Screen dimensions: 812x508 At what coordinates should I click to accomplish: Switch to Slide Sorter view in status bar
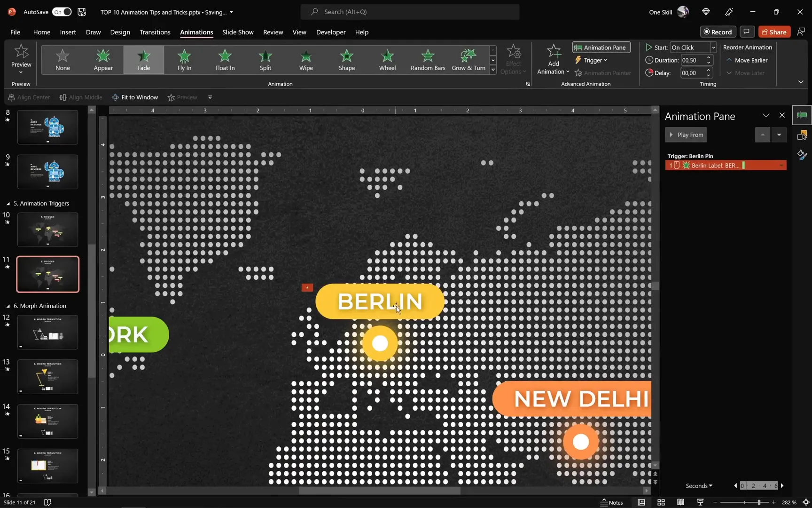click(x=661, y=502)
